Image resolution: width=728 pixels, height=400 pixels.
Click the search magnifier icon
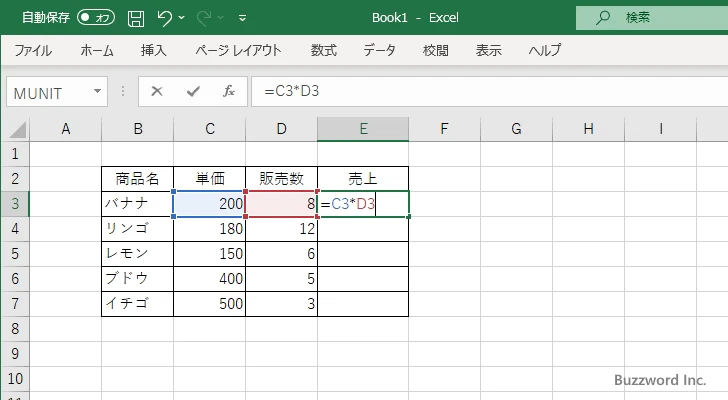click(603, 18)
